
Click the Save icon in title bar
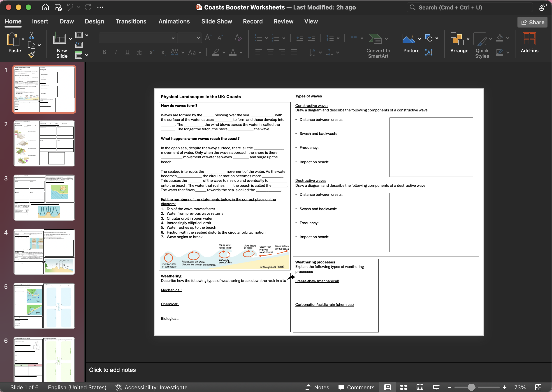(58, 7)
